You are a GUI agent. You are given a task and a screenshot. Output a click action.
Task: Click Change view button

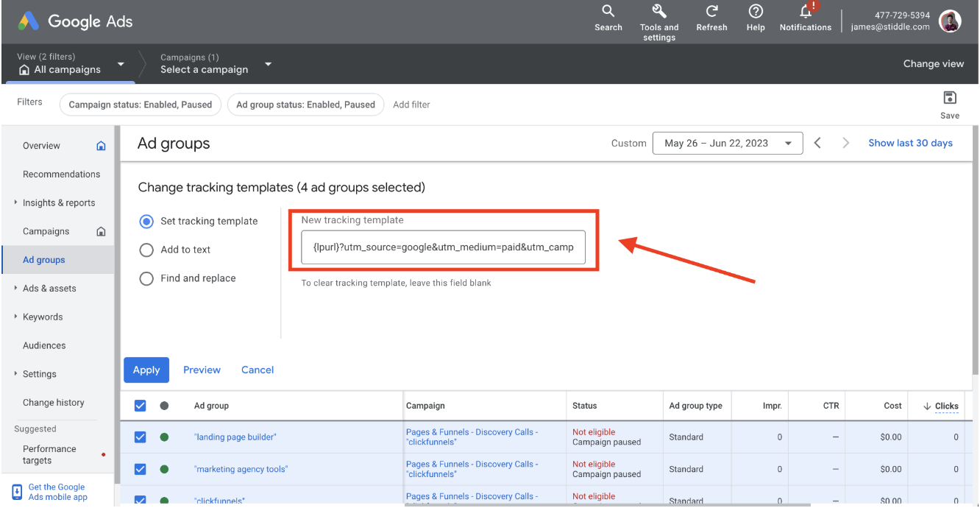[933, 64]
